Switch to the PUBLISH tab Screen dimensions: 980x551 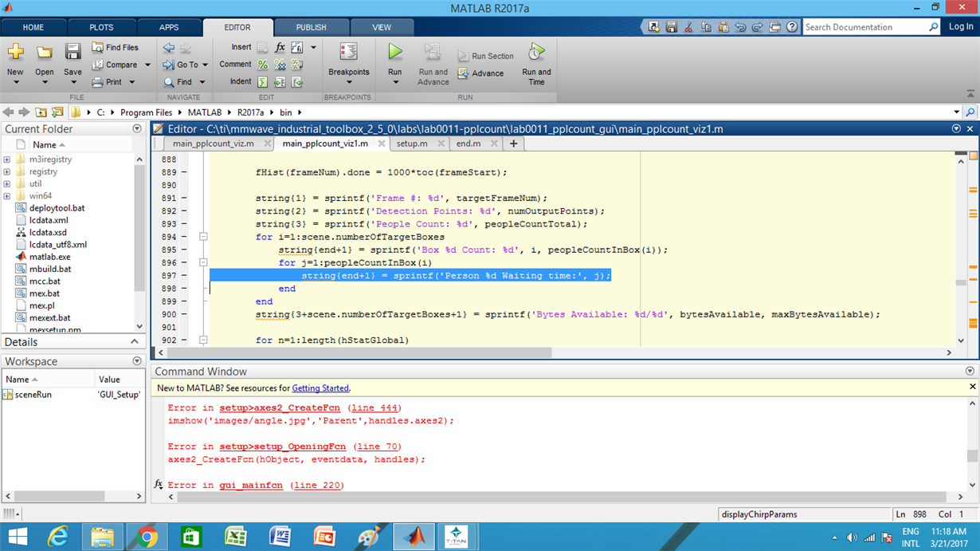pos(311,27)
